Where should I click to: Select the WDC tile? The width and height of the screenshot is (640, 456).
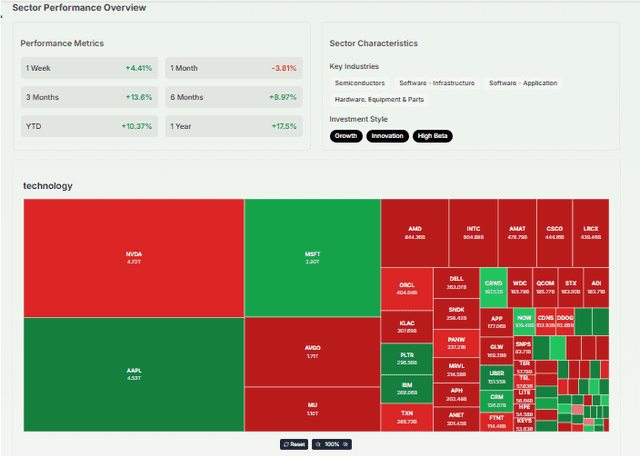click(520, 287)
